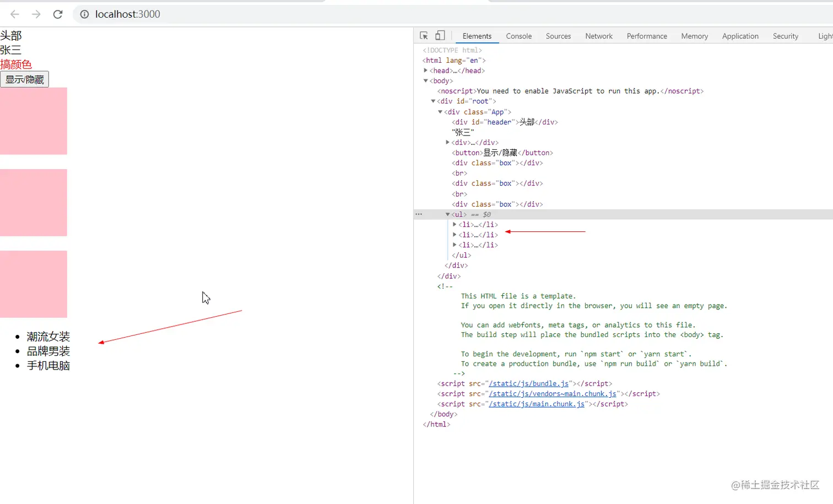Collapse the body element node
The height and width of the screenshot is (504, 833).
(x=425, y=81)
